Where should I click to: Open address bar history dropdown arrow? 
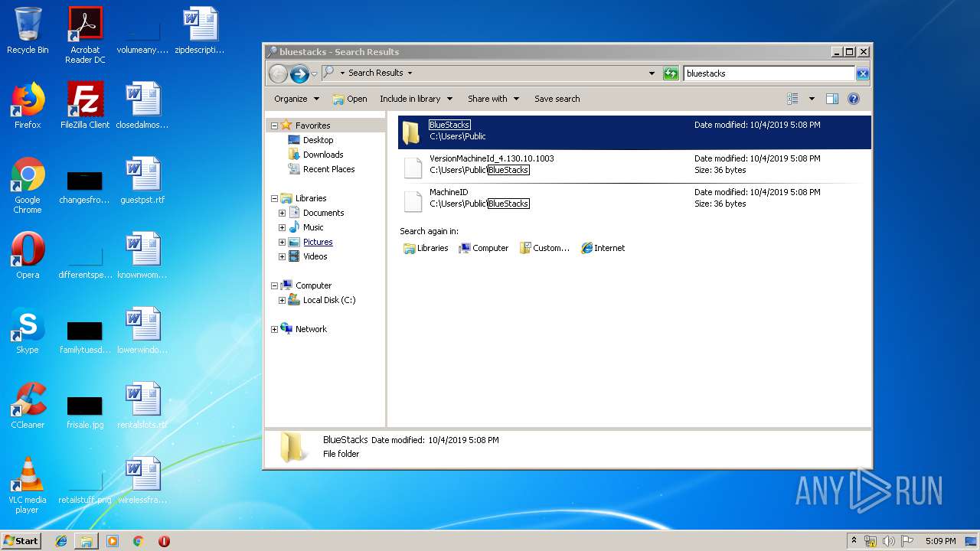coord(652,73)
